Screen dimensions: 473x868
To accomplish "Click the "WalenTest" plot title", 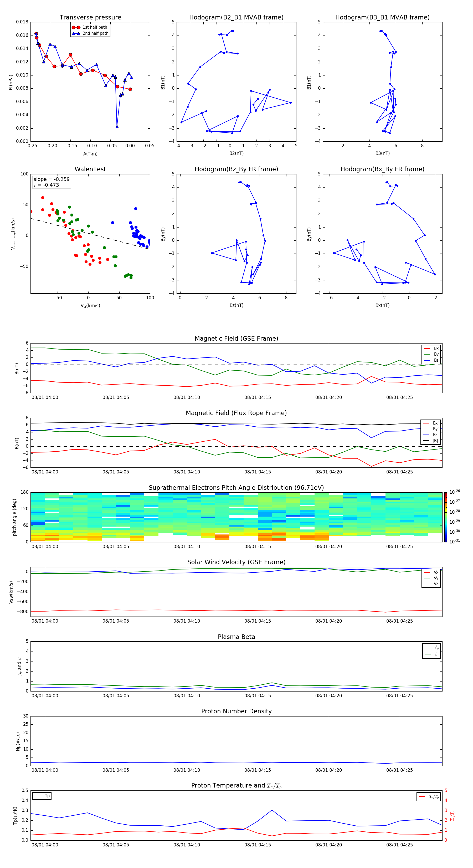I will point(90,169).
